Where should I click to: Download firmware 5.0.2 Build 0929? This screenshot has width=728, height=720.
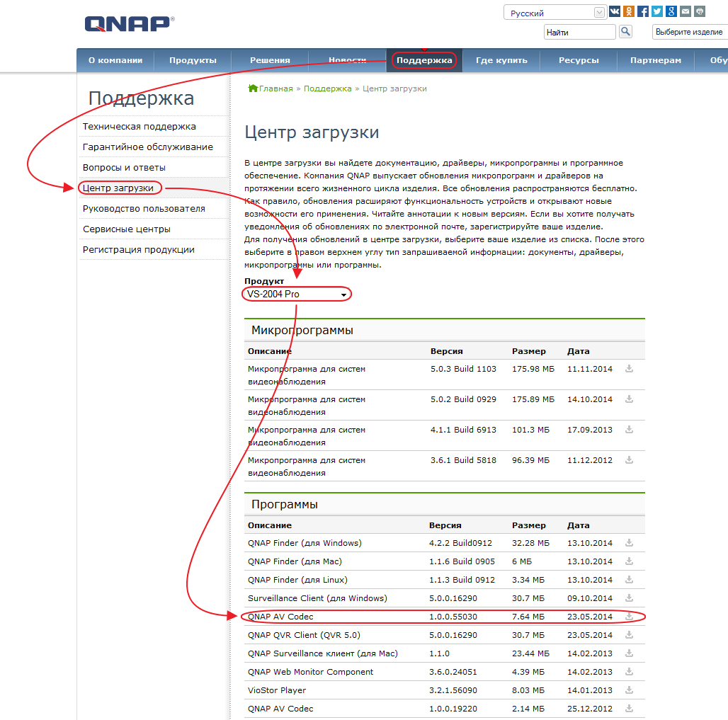[x=629, y=399]
